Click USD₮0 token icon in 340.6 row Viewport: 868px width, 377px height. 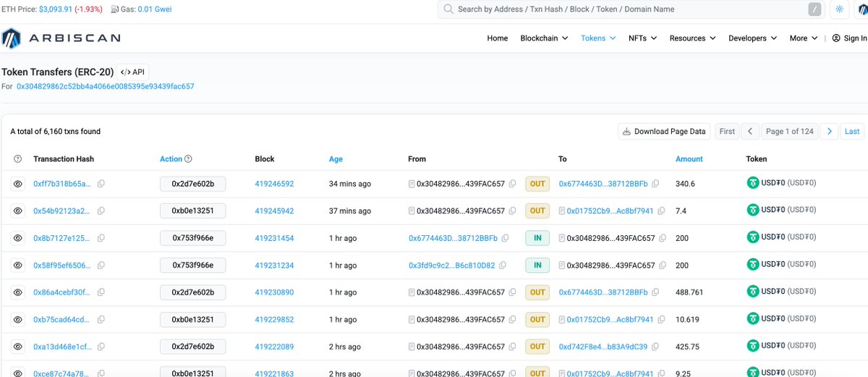pos(753,184)
